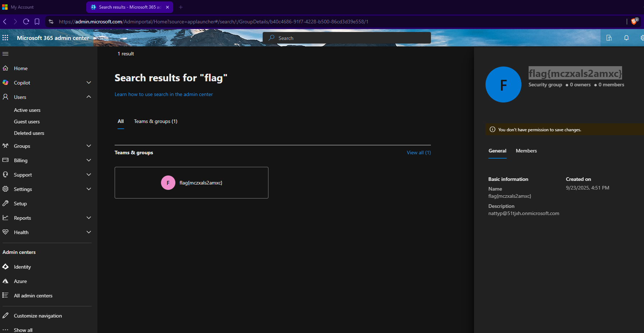Click the created date 9/23/2025, 4:51 PM

point(588,188)
